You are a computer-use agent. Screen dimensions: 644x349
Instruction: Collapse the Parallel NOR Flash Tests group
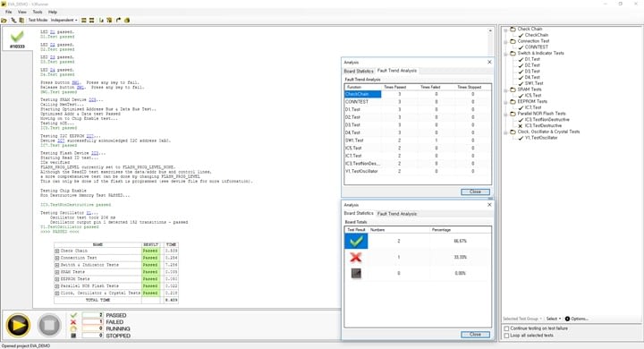[x=506, y=114]
